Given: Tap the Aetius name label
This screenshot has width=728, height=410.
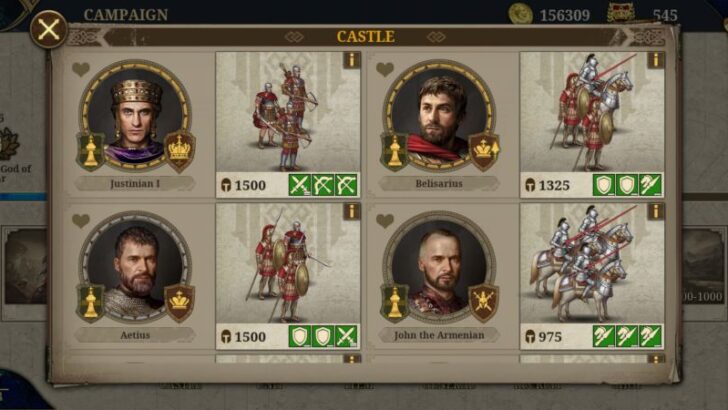Looking at the screenshot, I should 135,335.
